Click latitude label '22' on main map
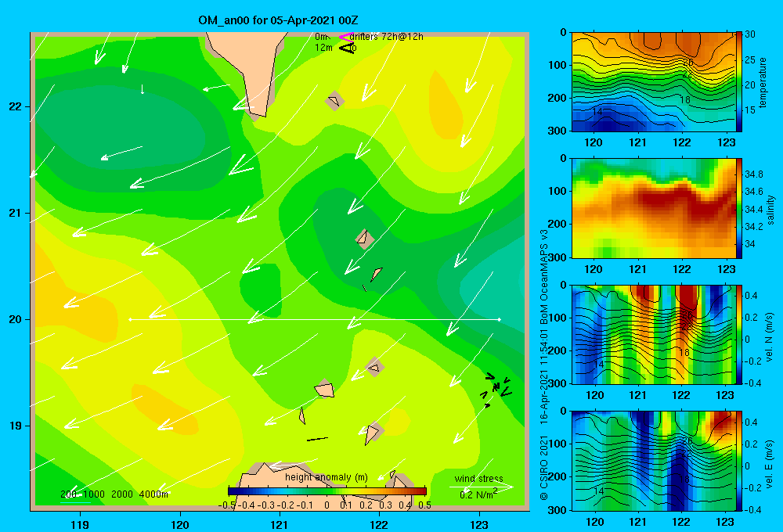 click(16, 107)
